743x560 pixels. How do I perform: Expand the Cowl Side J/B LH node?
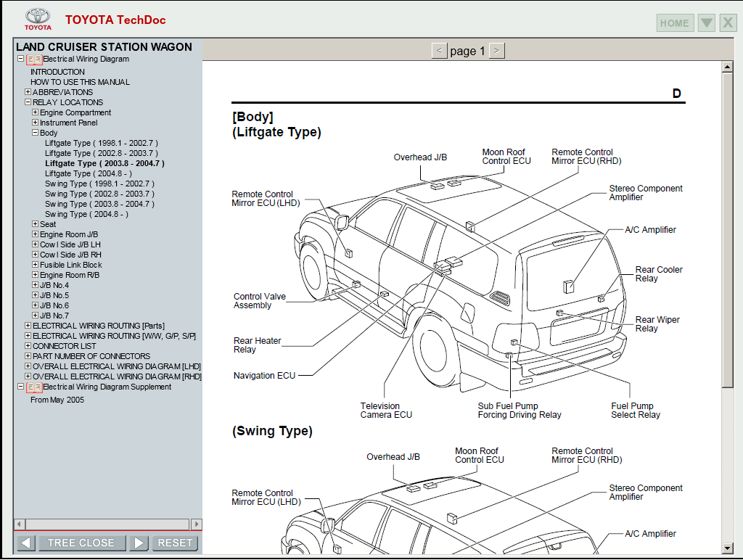(35, 244)
